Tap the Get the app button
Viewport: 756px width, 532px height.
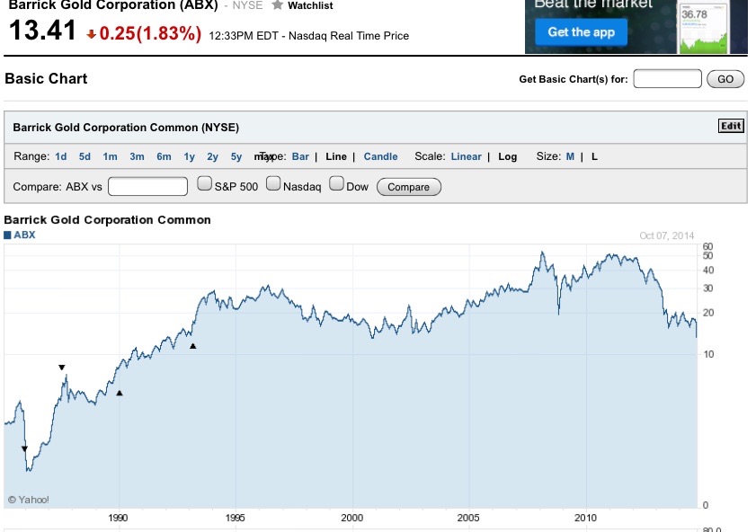pos(579,31)
